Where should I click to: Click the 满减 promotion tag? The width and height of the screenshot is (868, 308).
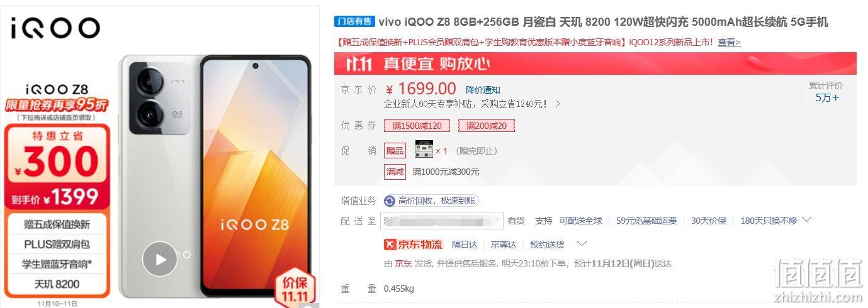(x=395, y=172)
